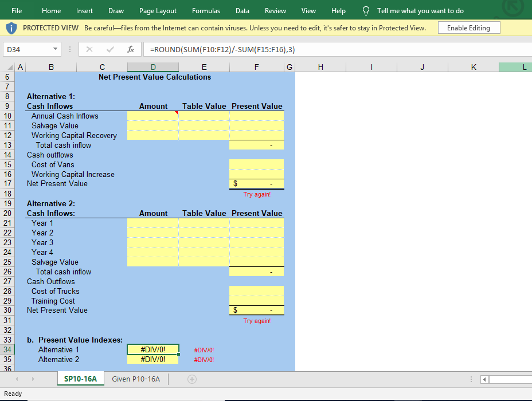The image size is (532, 401).
Task: Select the Alternative 2 index cell showing #DIV/0!
Action: [x=153, y=359]
